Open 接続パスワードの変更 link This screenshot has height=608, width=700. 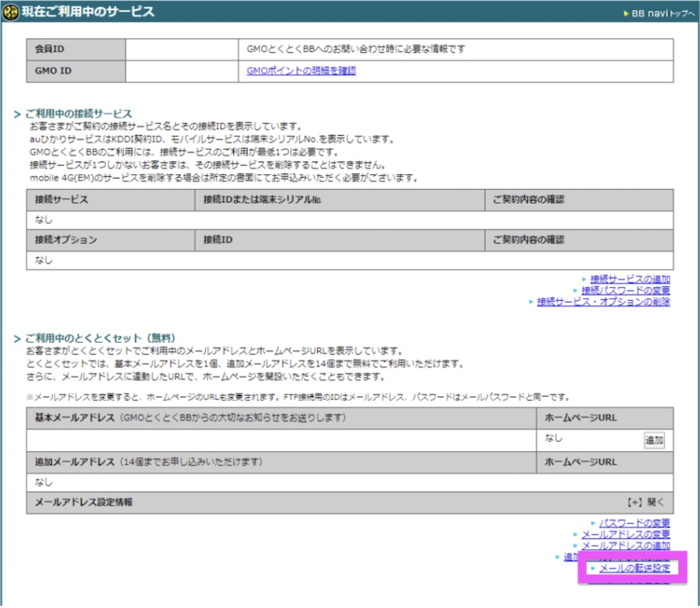(625, 290)
